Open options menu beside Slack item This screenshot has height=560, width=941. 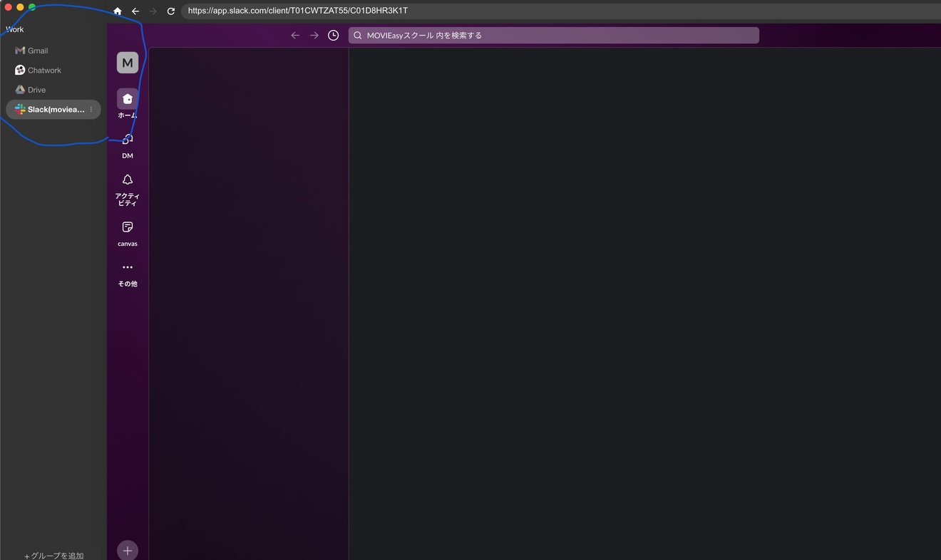[x=91, y=110]
